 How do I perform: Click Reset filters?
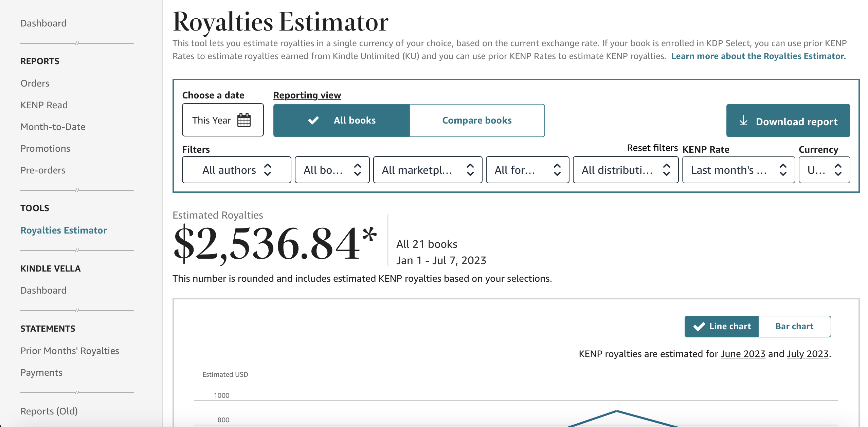coord(652,148)
